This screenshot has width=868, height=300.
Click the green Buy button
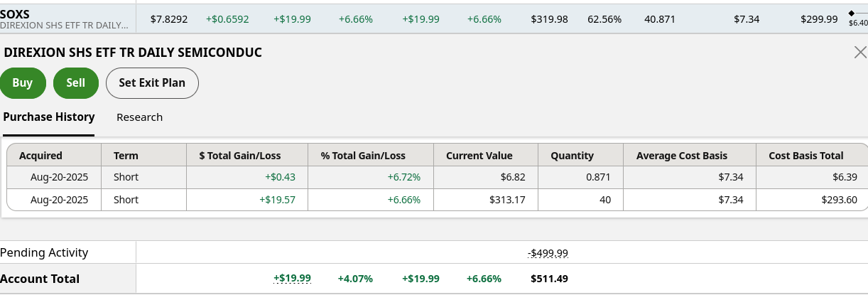click(23, 82)
